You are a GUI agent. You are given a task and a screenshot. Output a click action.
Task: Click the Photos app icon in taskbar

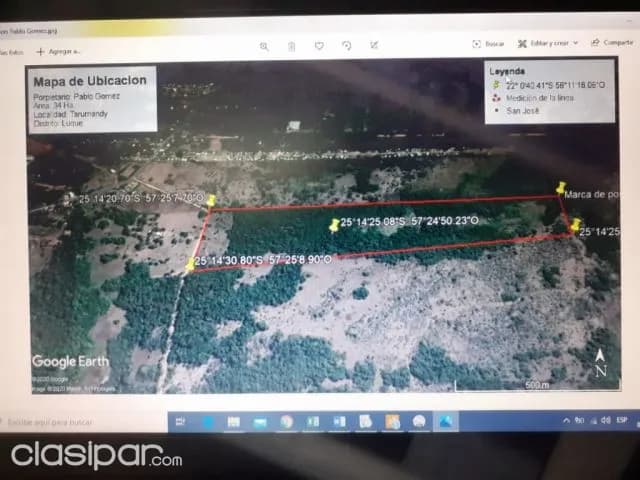[x=446, y=422]
